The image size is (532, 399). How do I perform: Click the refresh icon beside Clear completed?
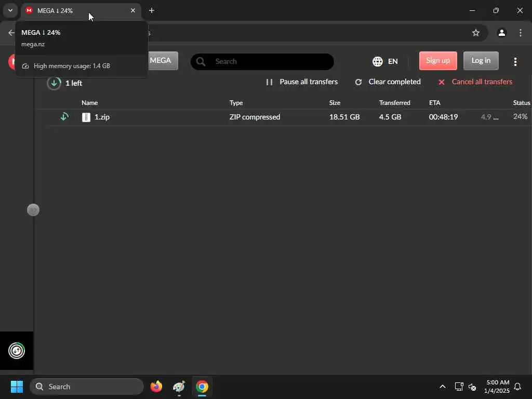click(x=358, y=82)
